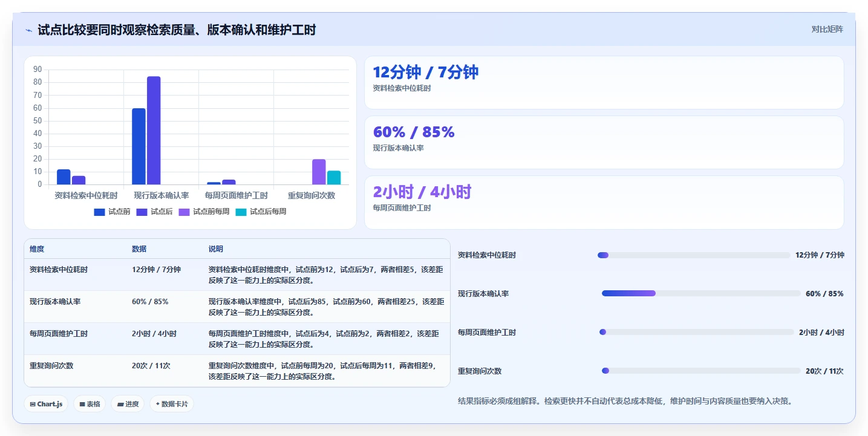Click the Chart.js tag chip

click(x=46, y=404)
